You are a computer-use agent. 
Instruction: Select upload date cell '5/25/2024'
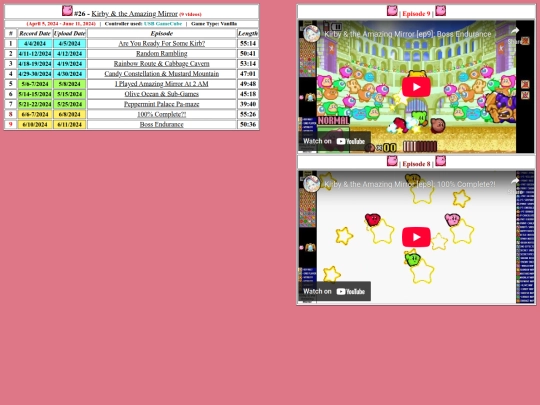pos(70,104)
